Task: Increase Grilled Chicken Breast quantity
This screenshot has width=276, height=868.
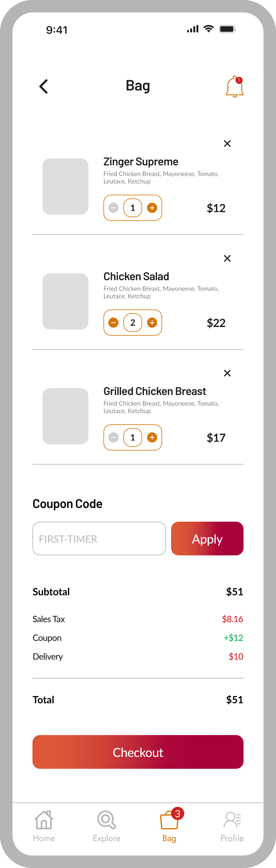Action: (x=152, y=437)
